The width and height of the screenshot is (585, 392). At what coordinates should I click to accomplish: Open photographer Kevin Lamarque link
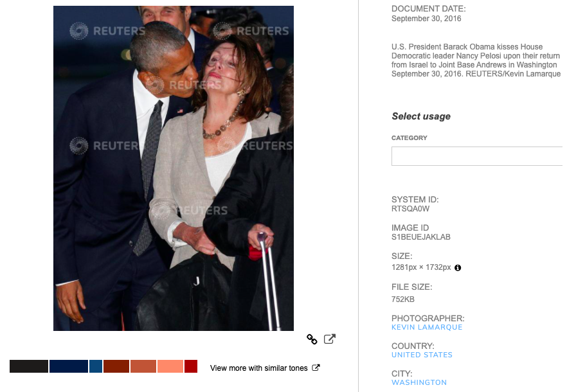pyautogui.click(x=427, y=327)
